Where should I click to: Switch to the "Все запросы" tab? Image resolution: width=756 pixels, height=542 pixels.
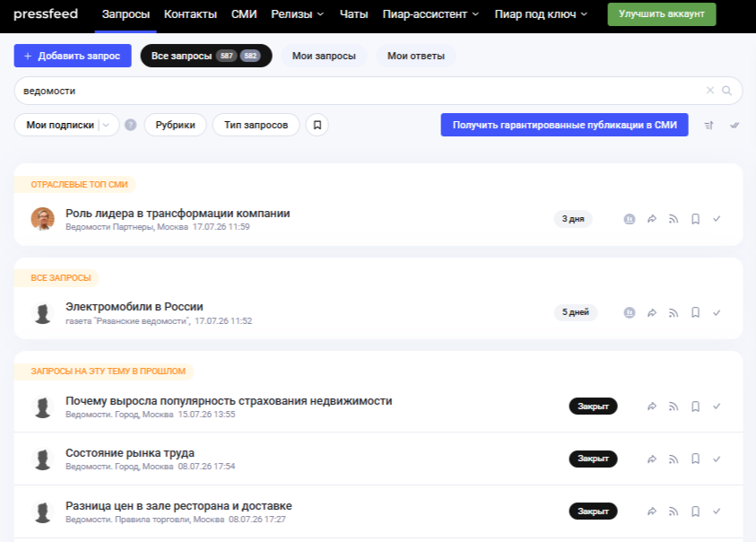[x=206, y=56]
